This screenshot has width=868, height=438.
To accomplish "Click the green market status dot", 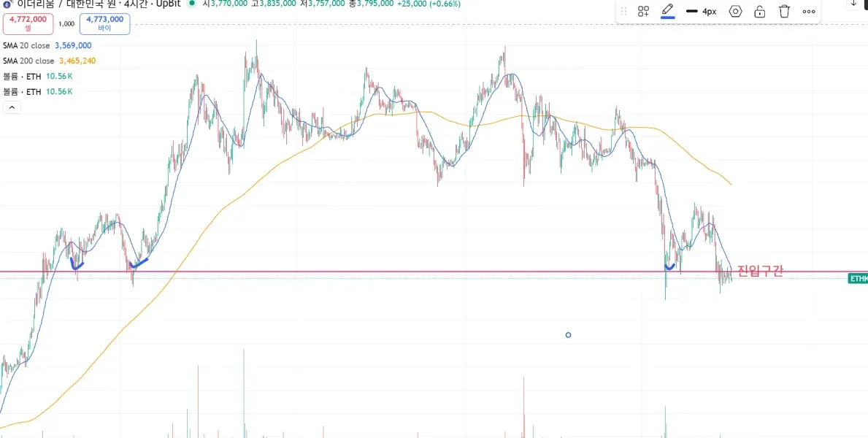I will point(191,4).
